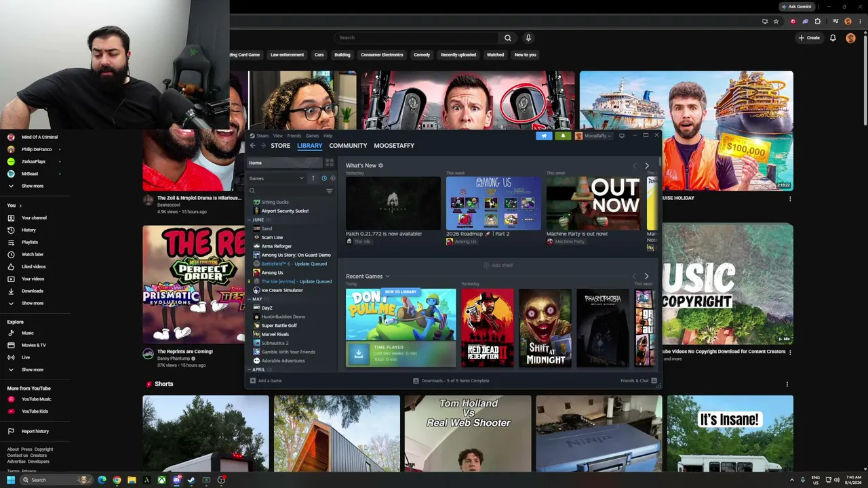Screen dimensions: 868x488
Task: Open the Friends menu in Steam
Action: (x=294, y=136)
